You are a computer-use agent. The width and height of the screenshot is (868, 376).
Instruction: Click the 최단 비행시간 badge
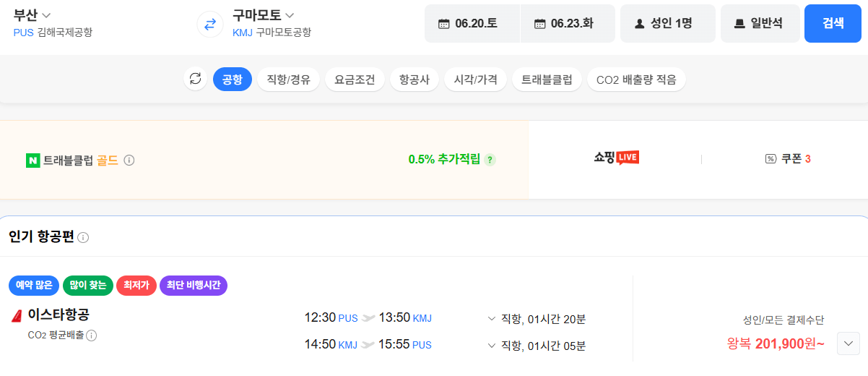(x=194, y=286)
